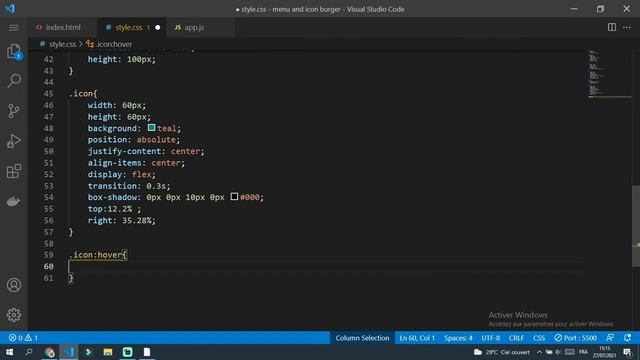Open the Source Control view
Image resolution: width=640 pixels, height=360 pixels.
pos(14,111)
